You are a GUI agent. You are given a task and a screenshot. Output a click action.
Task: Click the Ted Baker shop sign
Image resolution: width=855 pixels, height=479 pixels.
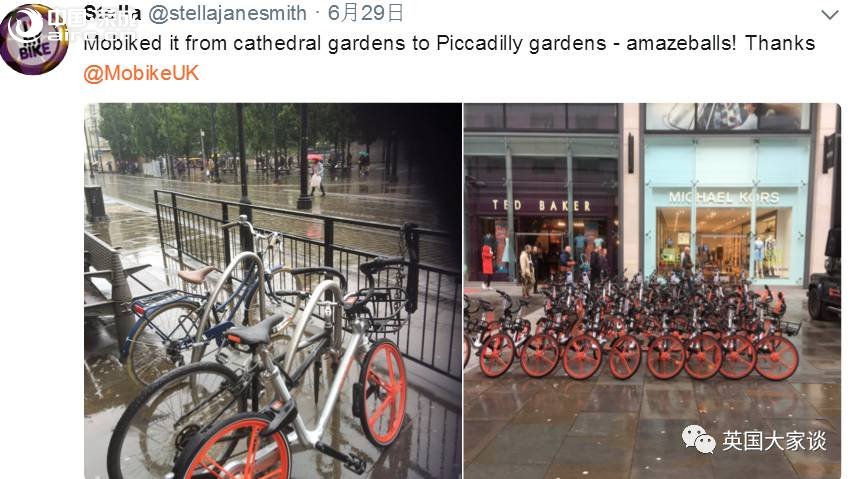(541, 205)
